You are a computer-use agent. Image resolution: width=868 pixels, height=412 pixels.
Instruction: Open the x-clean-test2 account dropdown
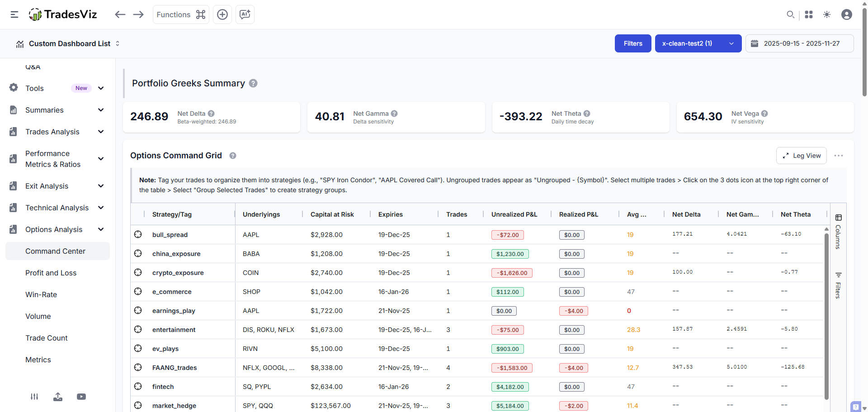coord(698,43)
